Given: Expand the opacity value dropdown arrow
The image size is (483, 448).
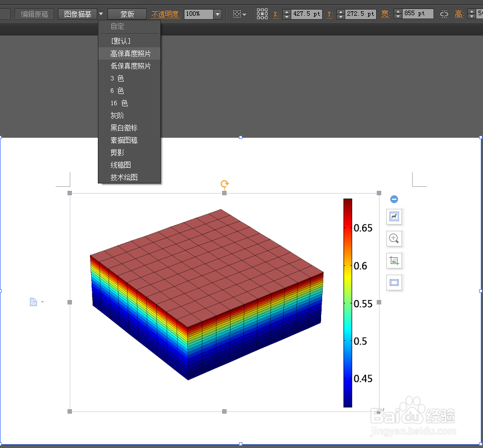Looking at the screenshot, I should (218, 14).
